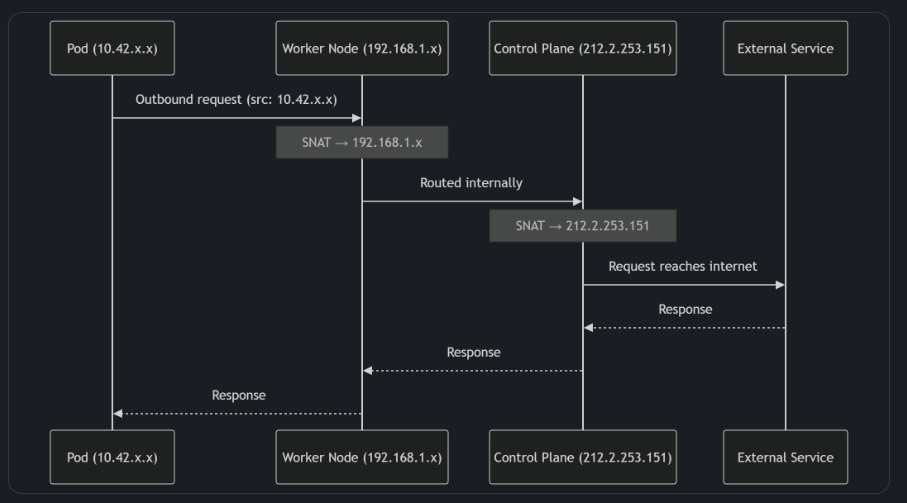
Task: Click the "Outbound request (src: 10.42.x.x)" label
Action: coord(236,100)
